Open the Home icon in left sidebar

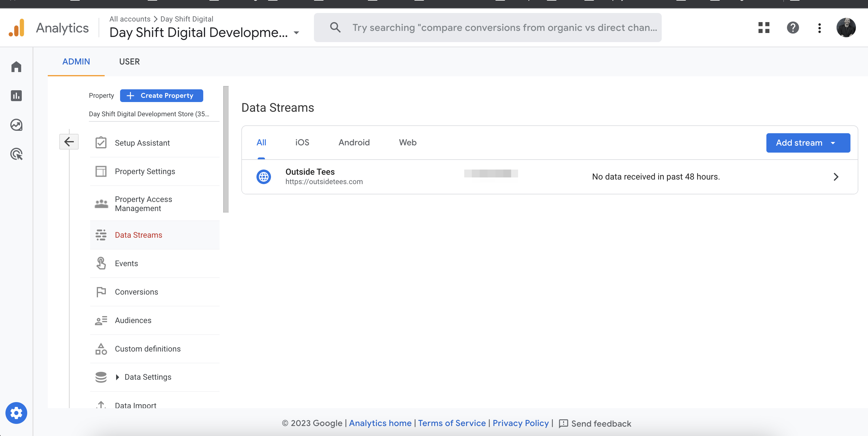click(16, 67)
